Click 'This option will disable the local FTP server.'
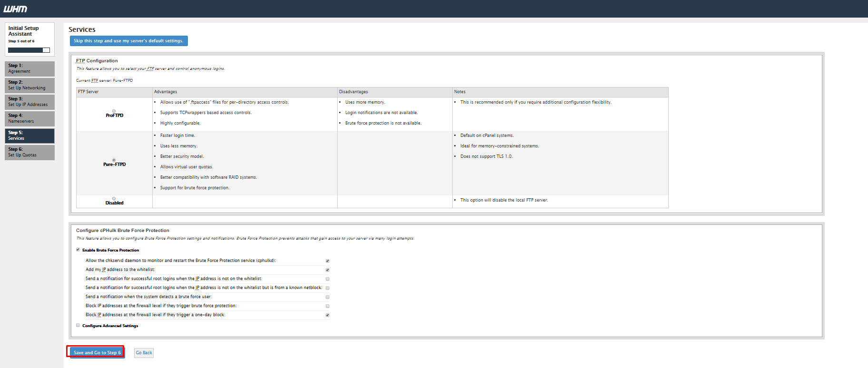Image resolution: width=868 pixels, height=368 pixels. tap(504, 200)
